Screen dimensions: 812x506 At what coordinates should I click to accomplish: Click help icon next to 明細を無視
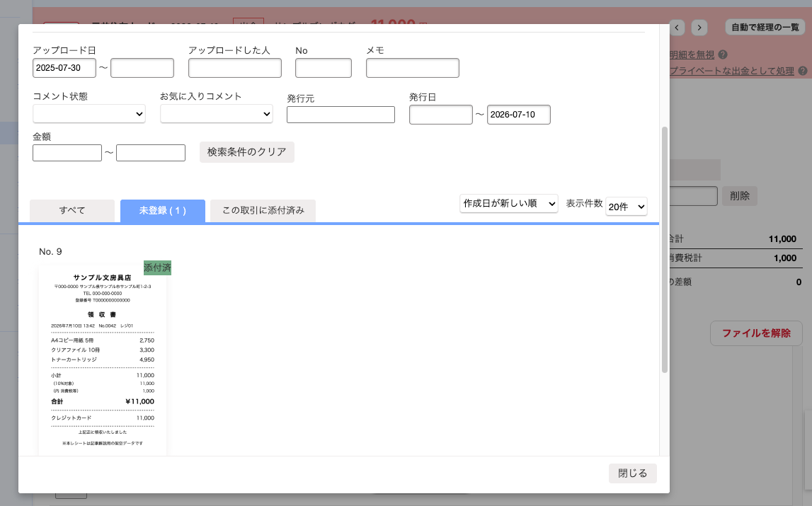(x=724, y=54)
